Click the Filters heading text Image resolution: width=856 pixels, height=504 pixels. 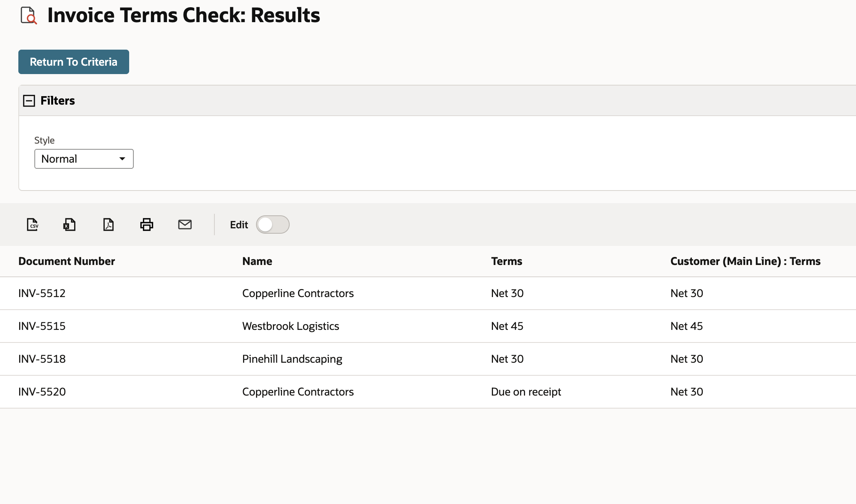click(58, 101)
